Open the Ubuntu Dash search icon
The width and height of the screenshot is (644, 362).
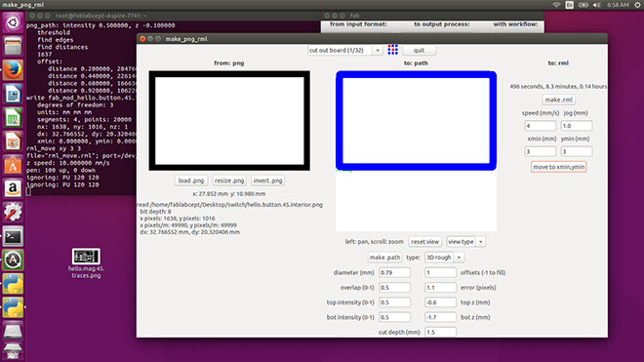tap(13, 22)
